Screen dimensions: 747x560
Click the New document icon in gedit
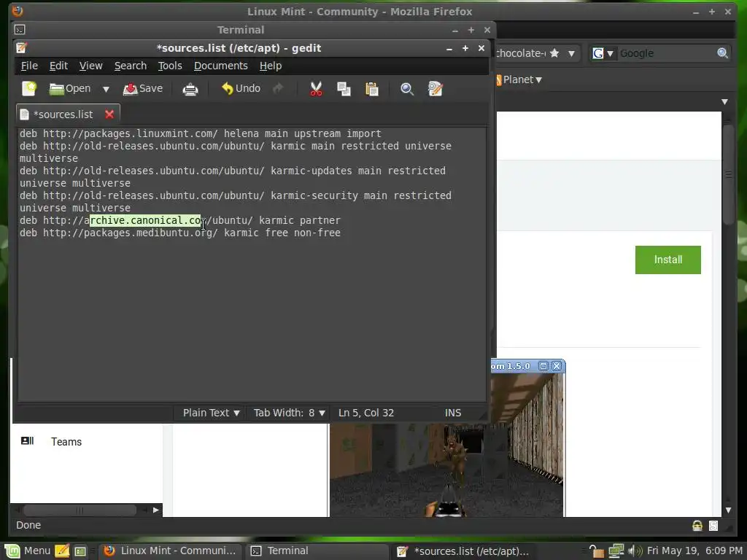(x=29, y=88)
